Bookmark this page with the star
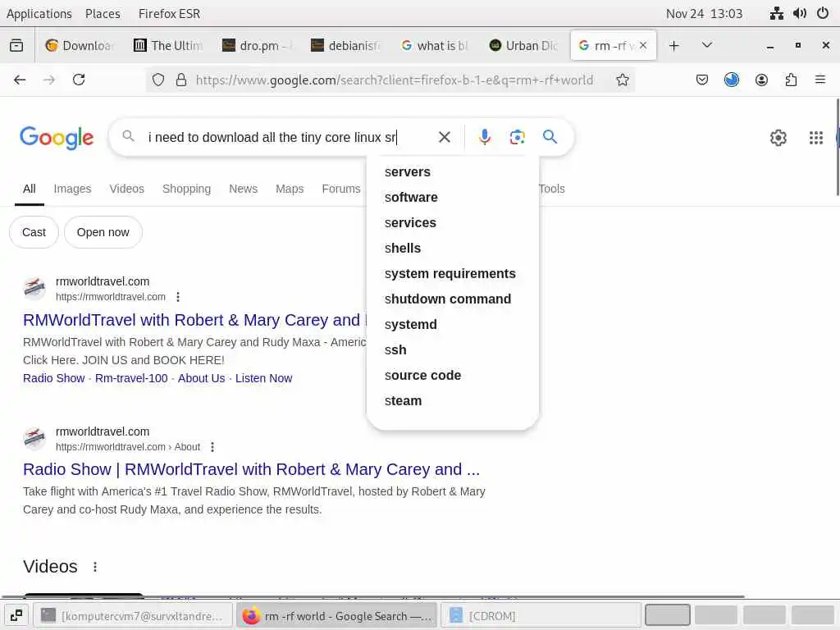Image resolution: width=840 pixels, height=630 pixels. (x=622, y=80)
